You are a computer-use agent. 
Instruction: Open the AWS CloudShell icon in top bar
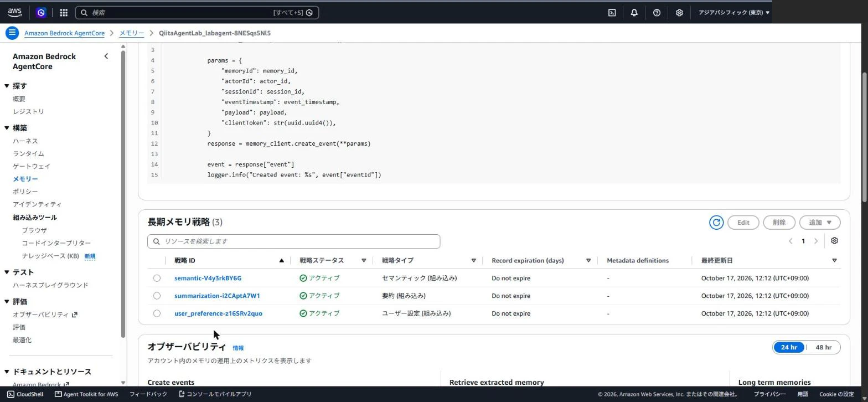click(x=612, y=12)
